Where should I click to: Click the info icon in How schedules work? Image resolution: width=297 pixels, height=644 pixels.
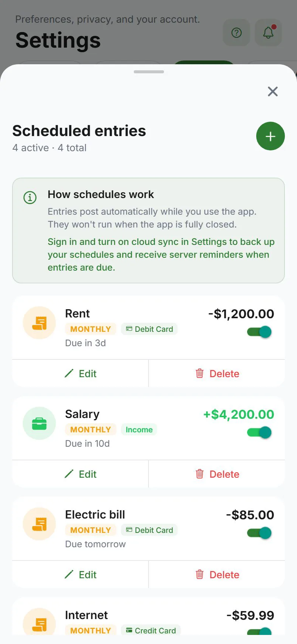[x=30, y=197]
